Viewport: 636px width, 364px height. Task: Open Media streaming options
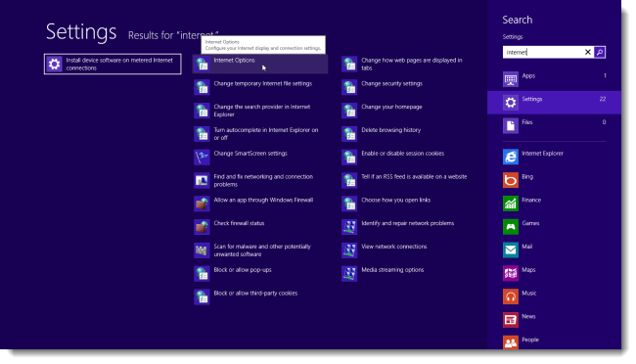[408, 274]
